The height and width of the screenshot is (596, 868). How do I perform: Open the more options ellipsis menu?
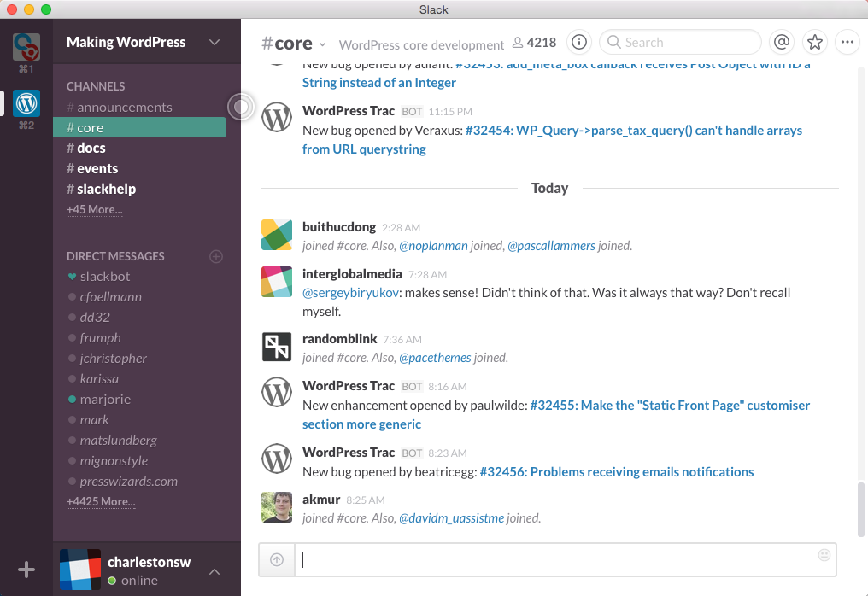click(x=847, y=42)
